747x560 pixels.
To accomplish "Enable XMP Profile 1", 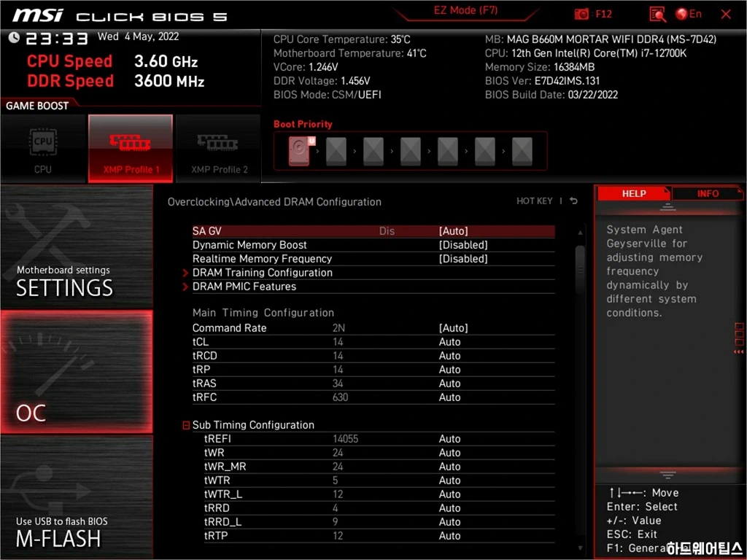I will 131,148.
